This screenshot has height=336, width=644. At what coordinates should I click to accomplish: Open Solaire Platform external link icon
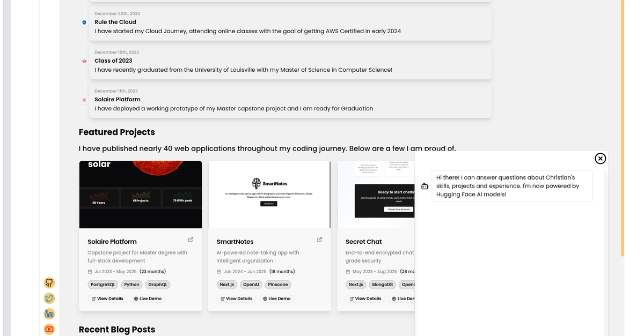(191, 240)
